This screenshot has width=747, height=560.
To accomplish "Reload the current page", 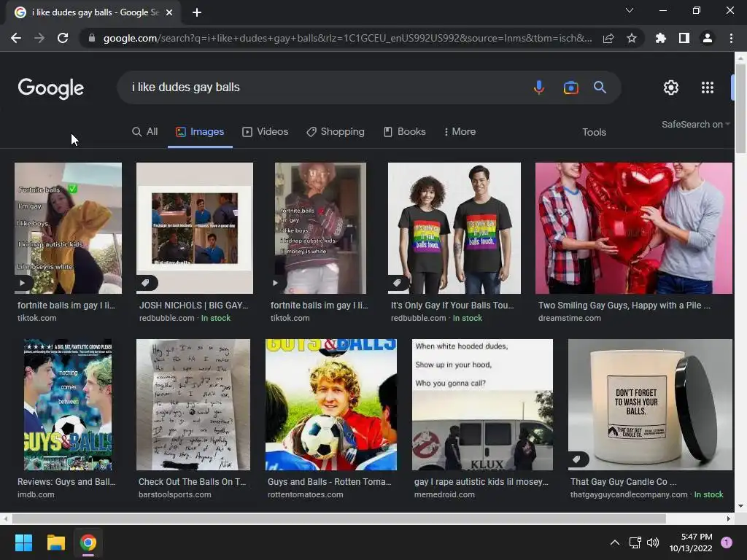I will (63, 38).
